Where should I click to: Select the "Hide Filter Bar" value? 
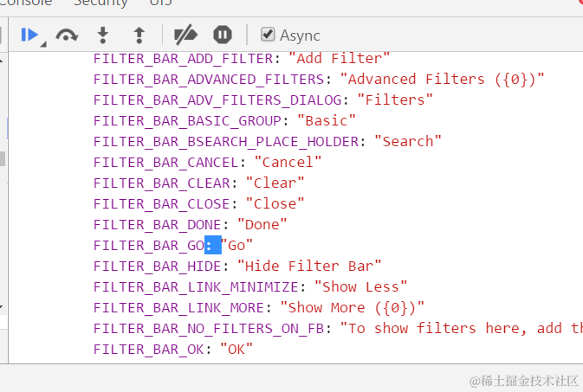pyautogui.click(x=309, y=267)
